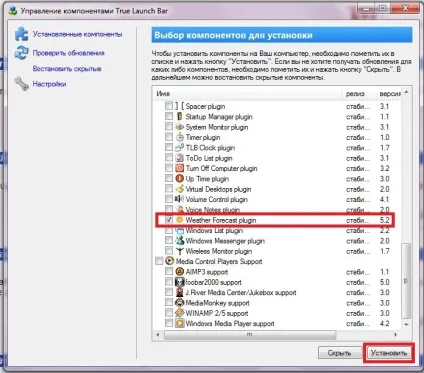Click the horizontal scrollbar thumb

(250, 334)
